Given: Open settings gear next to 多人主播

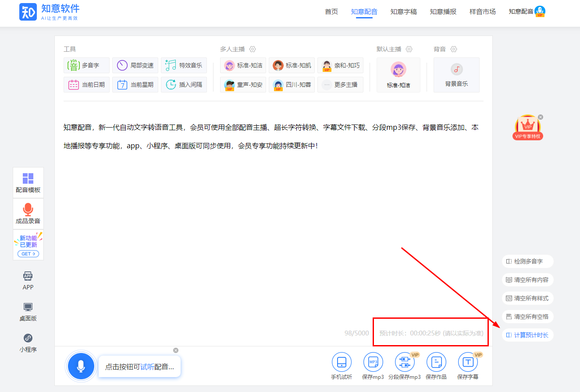Looking at the screenshot, I should 253,49.
